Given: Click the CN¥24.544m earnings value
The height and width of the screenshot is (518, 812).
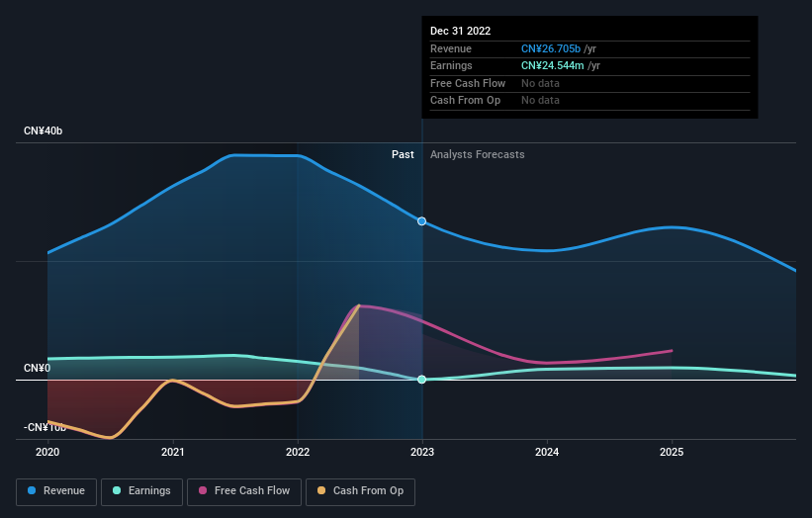Looking at the screenshot, I should (x=553, y=65).
